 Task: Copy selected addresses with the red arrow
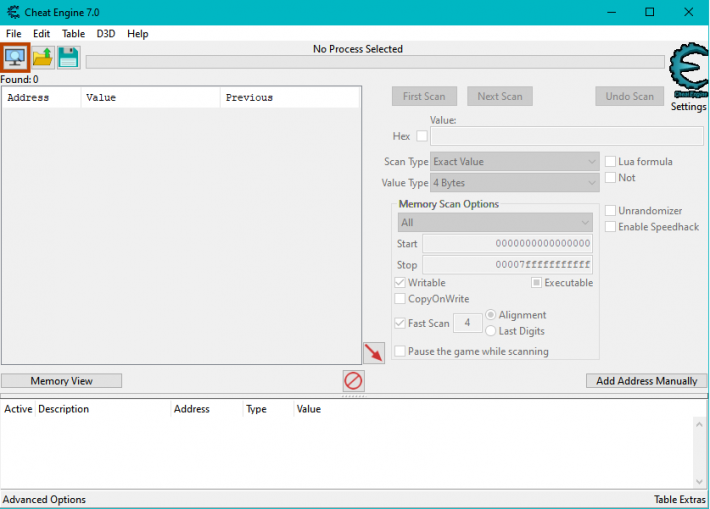(374, 353)
